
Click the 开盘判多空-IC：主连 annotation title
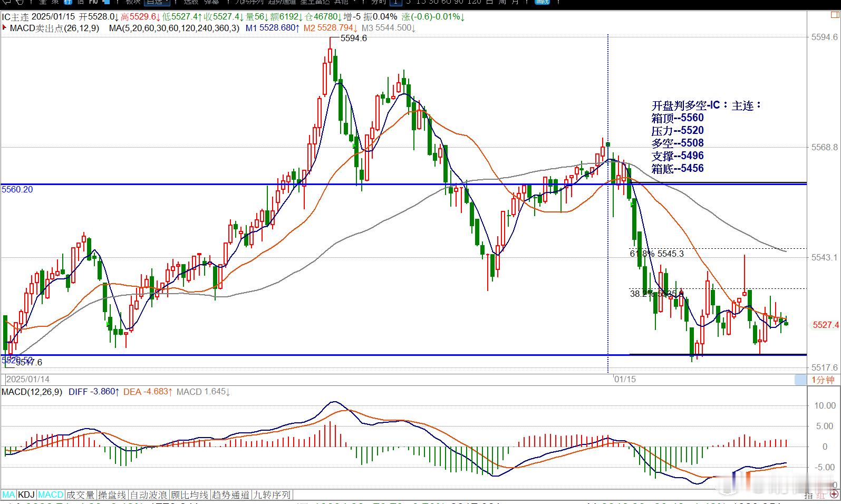tap(707, 105)
